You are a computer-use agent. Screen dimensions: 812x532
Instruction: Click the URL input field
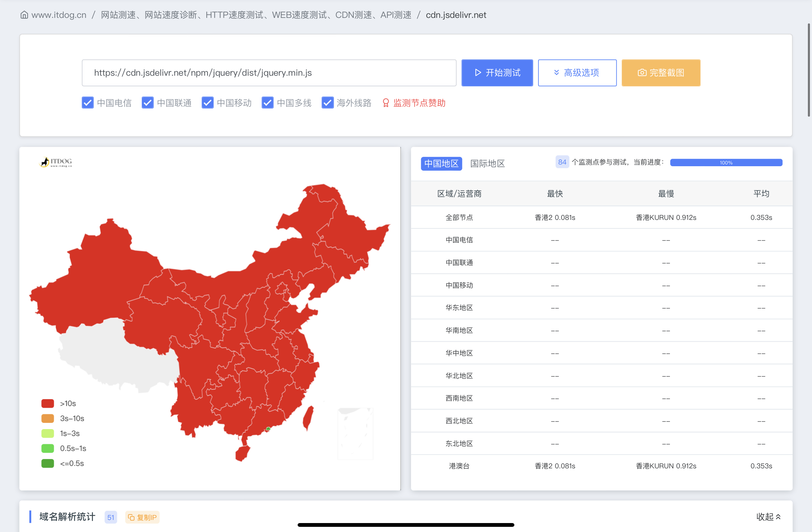point(269,73)
